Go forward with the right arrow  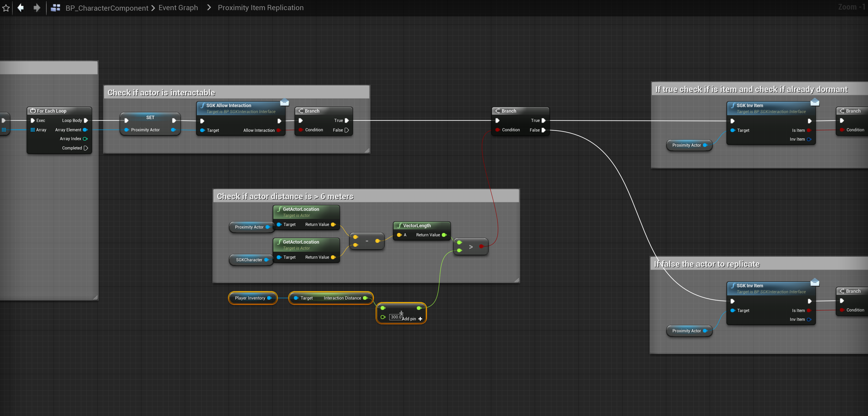37,8
